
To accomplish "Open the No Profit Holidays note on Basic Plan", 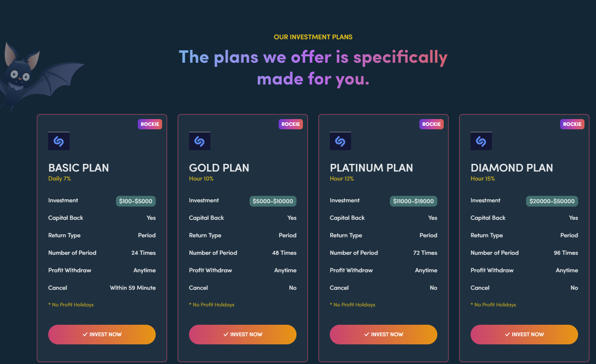I will click(71, 304).
